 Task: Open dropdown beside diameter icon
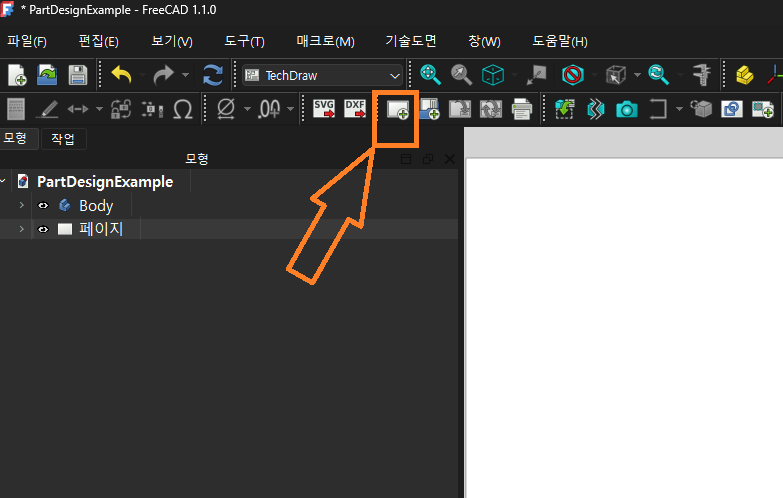coord(247,109)
